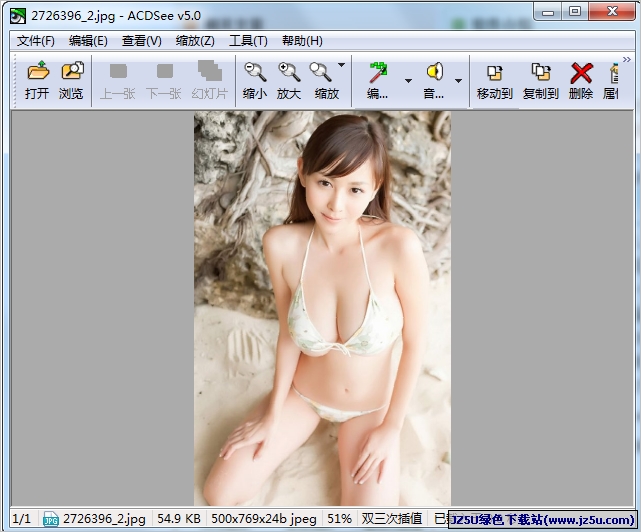Click the 1/1 image counter
641x532 pixels.
click(22, 519)
